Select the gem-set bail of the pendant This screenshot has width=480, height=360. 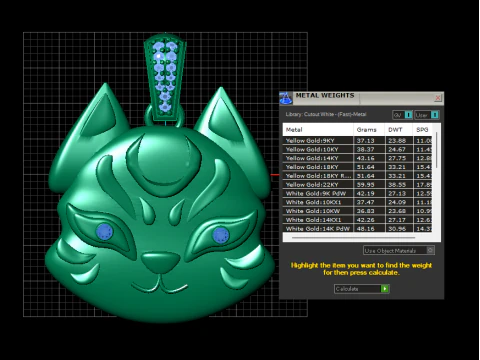click(x=165, y=76)
